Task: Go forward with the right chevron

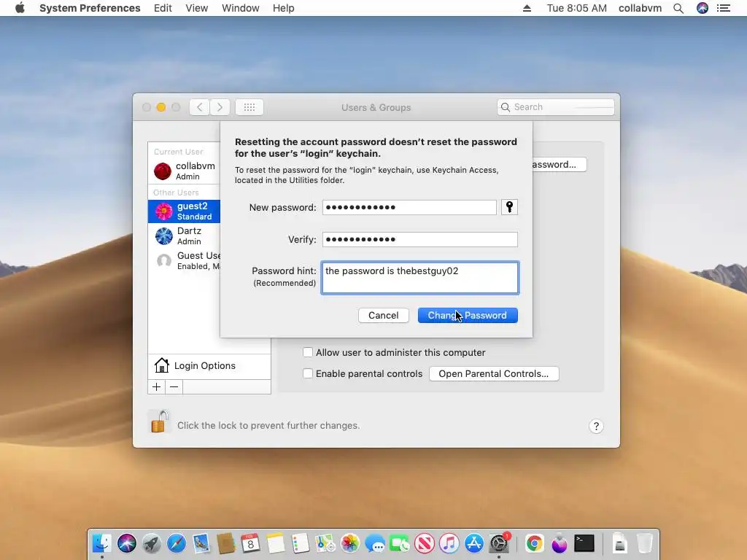Action: click(220, 107)
